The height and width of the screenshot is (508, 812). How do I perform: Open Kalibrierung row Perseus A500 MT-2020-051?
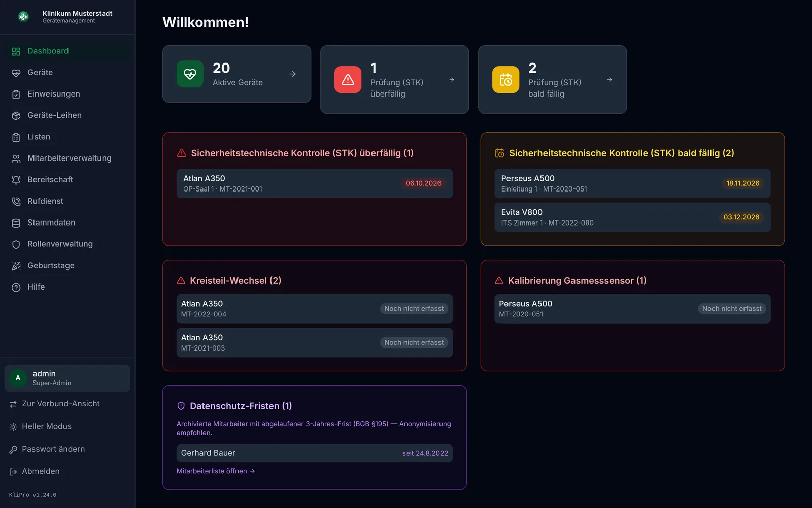pyautogui.click(x=632, y=309)
